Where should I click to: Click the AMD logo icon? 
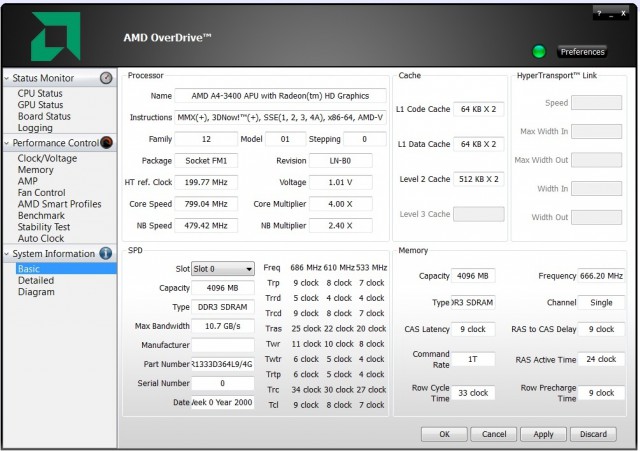56,36
